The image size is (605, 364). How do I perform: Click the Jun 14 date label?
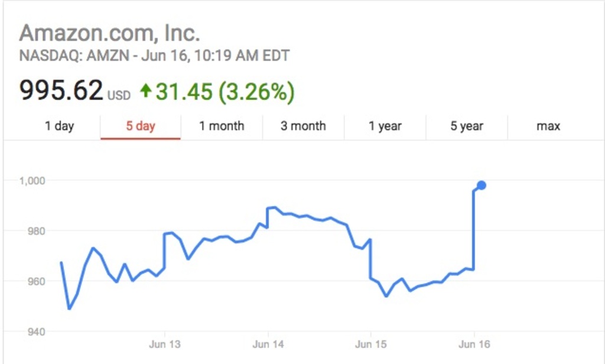click(268, 344)
